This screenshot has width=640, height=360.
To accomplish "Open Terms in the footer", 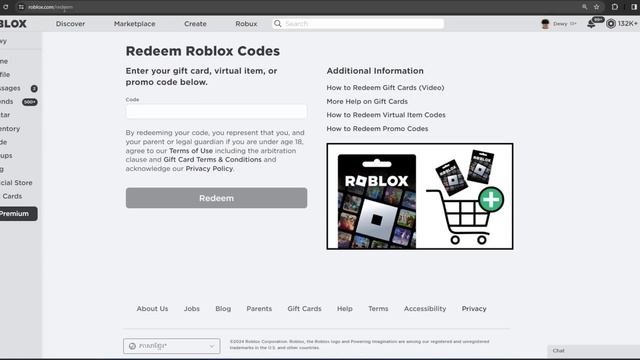I will coord(378,309).
